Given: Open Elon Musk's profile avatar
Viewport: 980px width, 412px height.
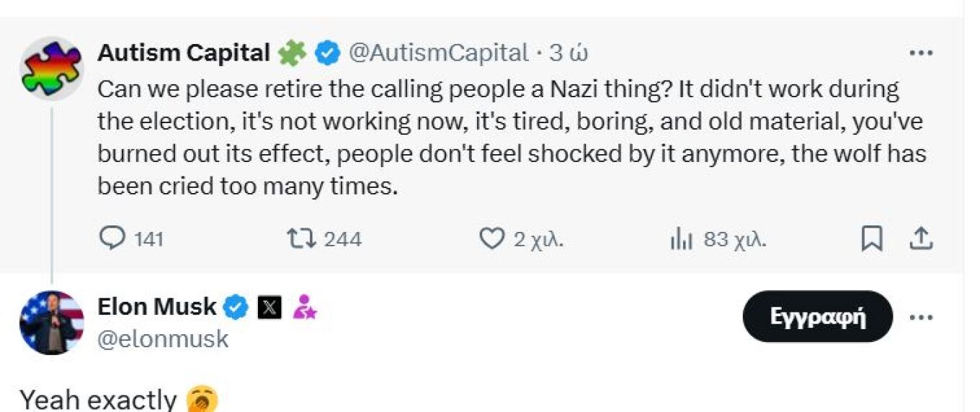Looking at the screenshot, I should 51,323.
